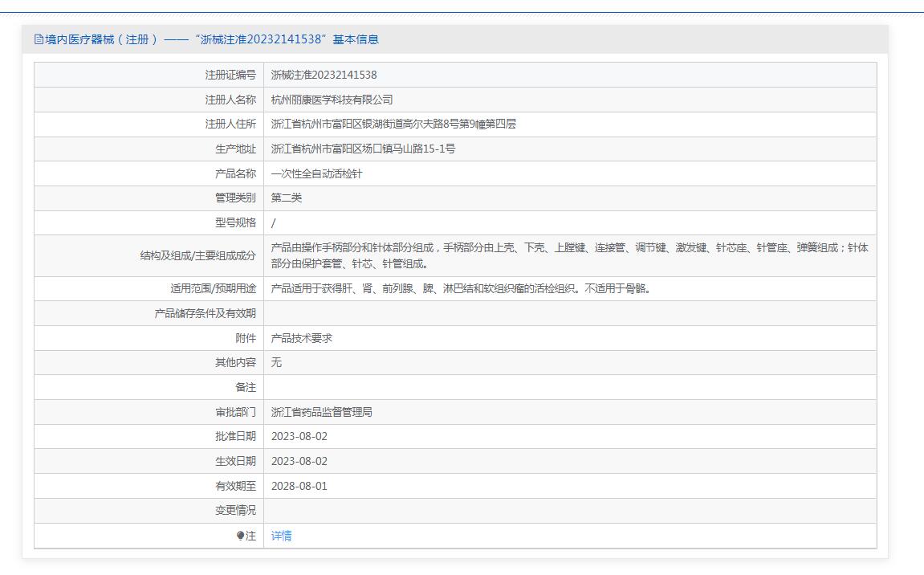The image size is (924, 575).
Task: Click the 批准日期 label
Action: (236, 436)
